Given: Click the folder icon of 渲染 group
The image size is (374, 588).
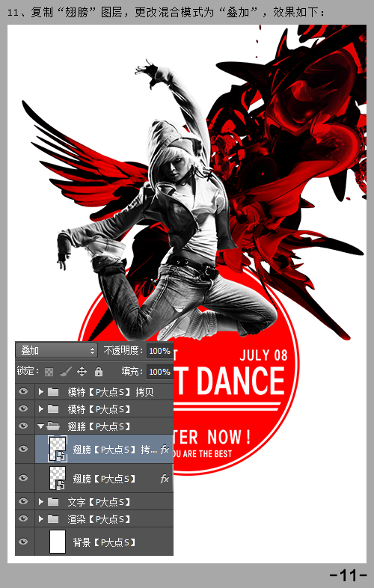Looking at the screenshot, I should click(x=53, y=518).
